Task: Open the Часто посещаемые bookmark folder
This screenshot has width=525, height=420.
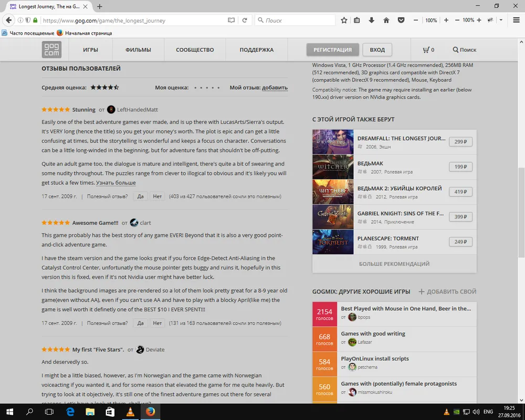Action: click(28, 33)
